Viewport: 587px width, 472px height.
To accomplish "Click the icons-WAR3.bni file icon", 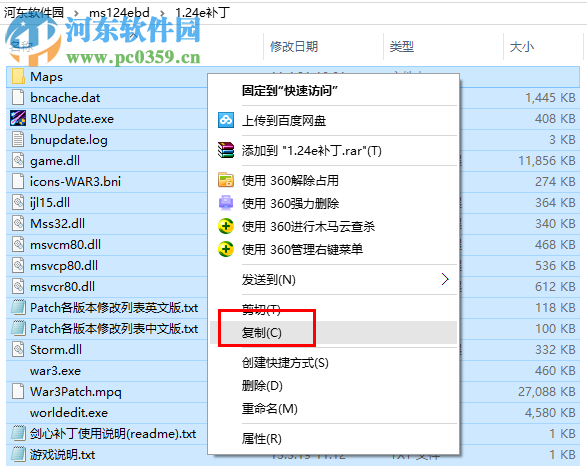I will (18, 182).
